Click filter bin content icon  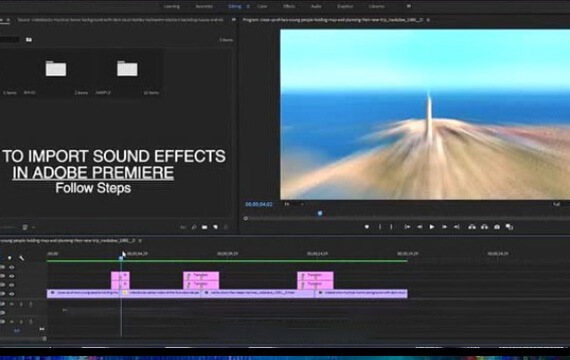click(29, 39)
